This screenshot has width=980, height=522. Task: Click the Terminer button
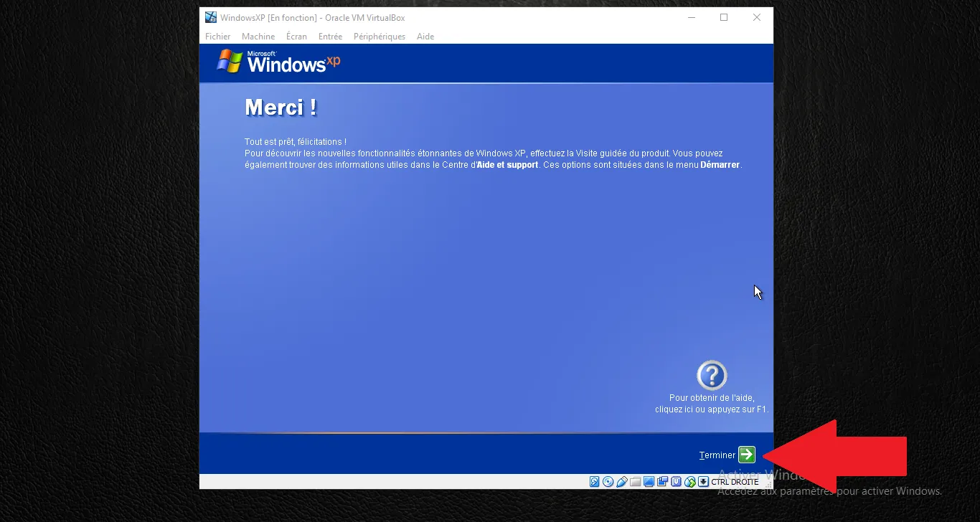(x=716, y=455)
